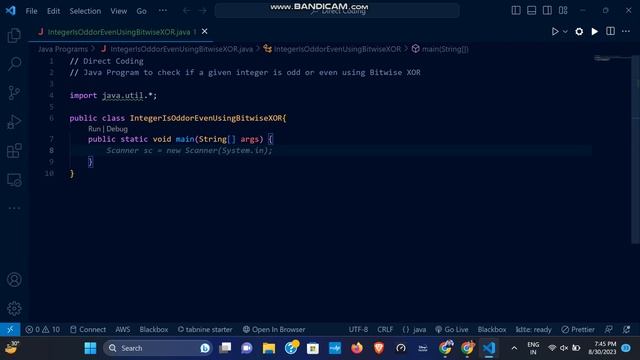This screenshot has height=360, width=640.
Task: Open the class breadcrumb IntegerIsOddorEvenUsingBitwiseXOR
Action: (x=332, y=49)
